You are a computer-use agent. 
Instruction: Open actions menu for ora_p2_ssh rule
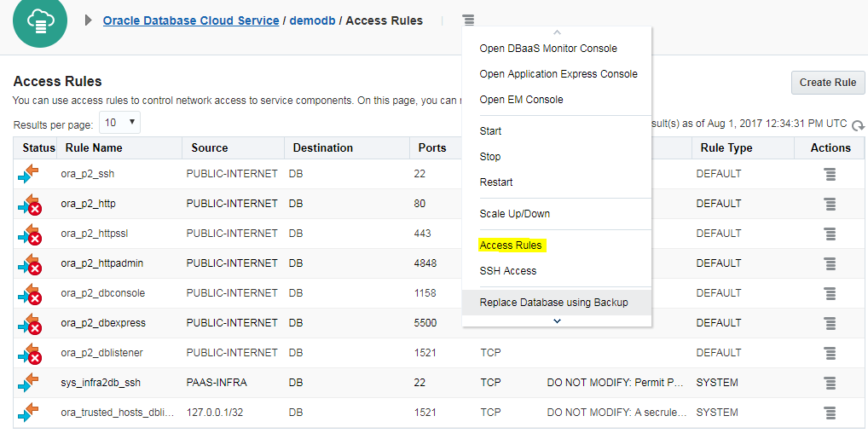829,174
